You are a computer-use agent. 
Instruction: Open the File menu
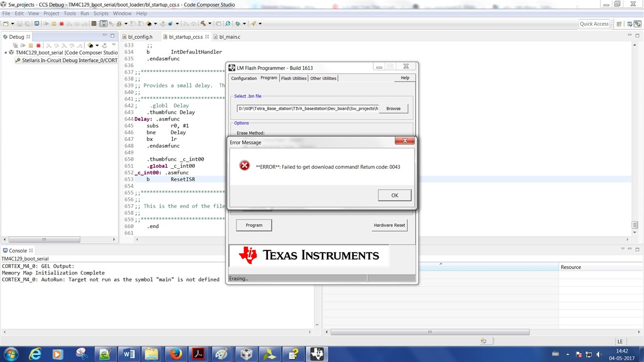pos(6,13)
